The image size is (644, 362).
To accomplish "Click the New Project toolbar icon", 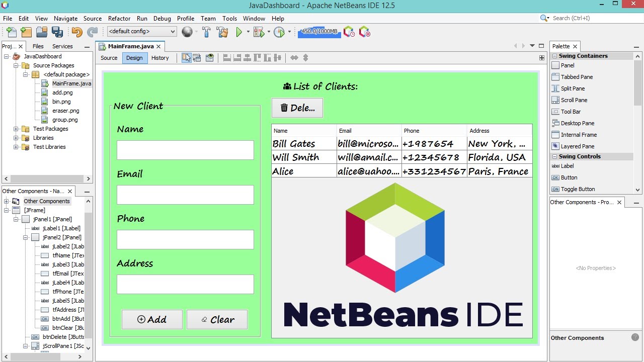I will pos(26,32).
